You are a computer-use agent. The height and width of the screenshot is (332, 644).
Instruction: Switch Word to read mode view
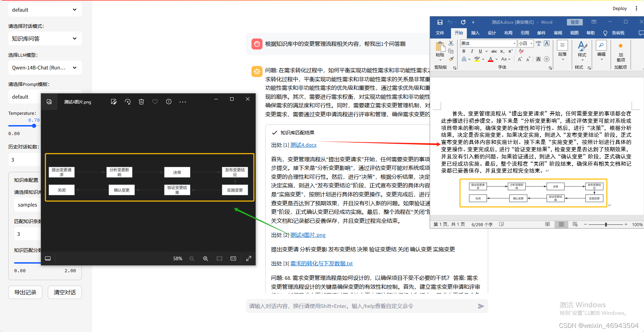coord(547,224)
